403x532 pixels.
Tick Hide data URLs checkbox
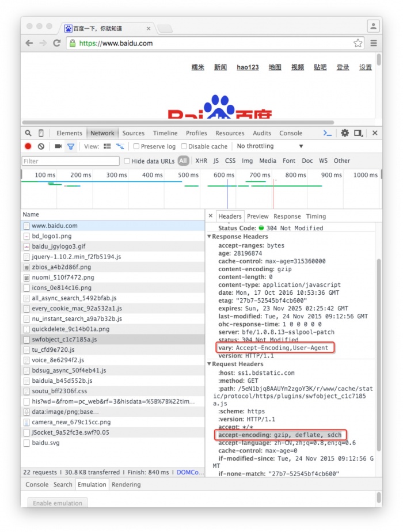pyautogui.click(x=127, y=161)
